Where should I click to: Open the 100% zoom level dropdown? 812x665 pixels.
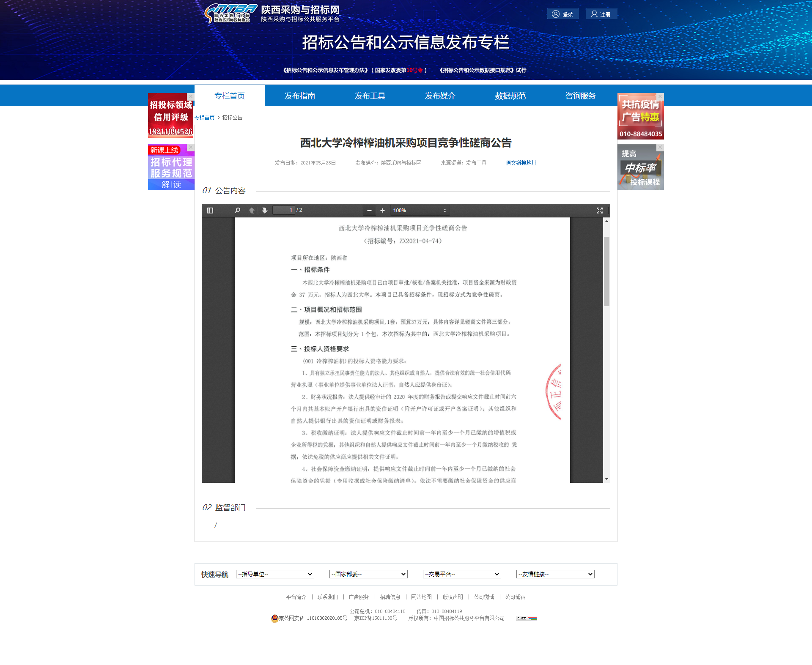[x=420, y=211]
